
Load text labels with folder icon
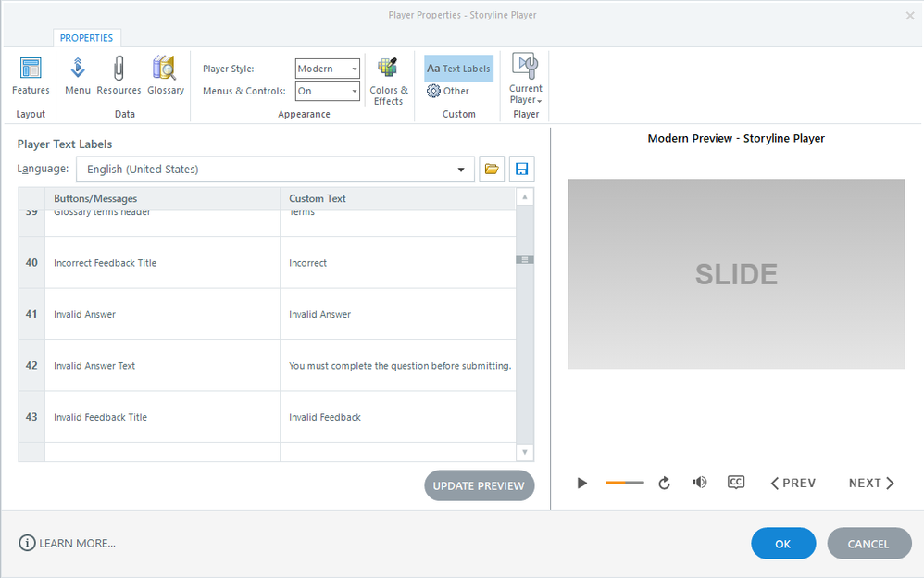(492, 170)
